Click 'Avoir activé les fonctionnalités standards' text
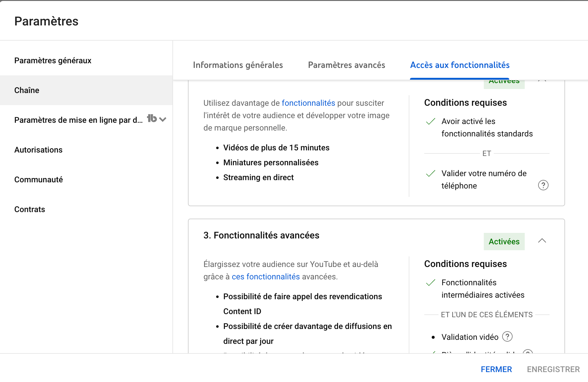This screenshot has height=382, width=588. coord(487,127)
